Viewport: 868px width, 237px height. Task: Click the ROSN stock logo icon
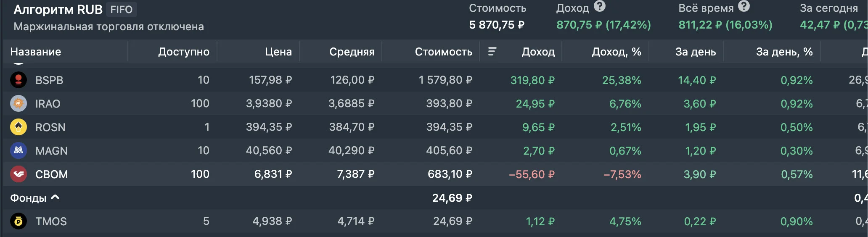(19, 127)
